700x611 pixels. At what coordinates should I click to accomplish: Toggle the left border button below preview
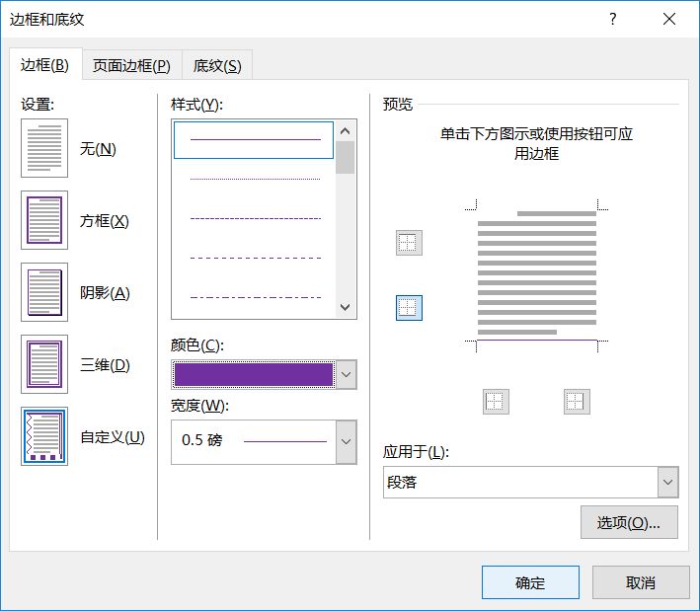(x=496, y=402)
